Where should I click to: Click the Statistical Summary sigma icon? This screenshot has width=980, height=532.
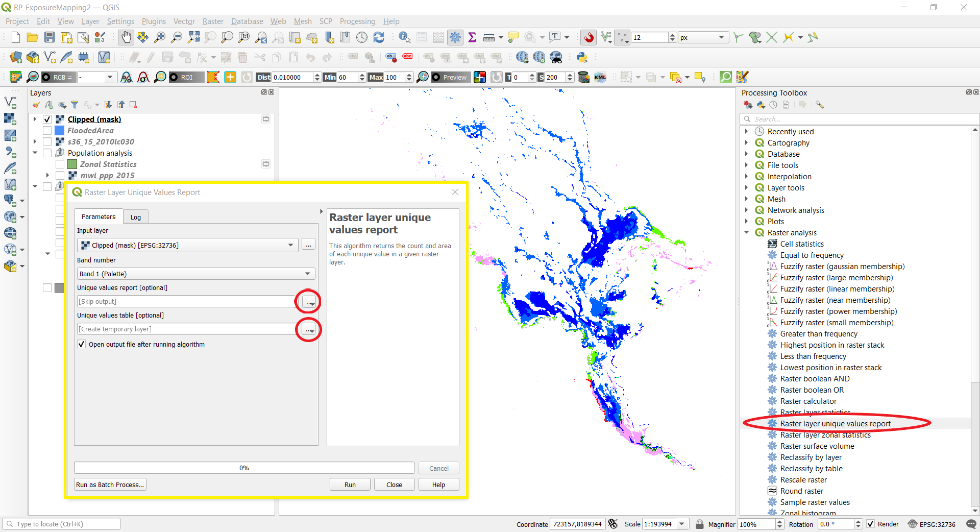tap(472, 37)
